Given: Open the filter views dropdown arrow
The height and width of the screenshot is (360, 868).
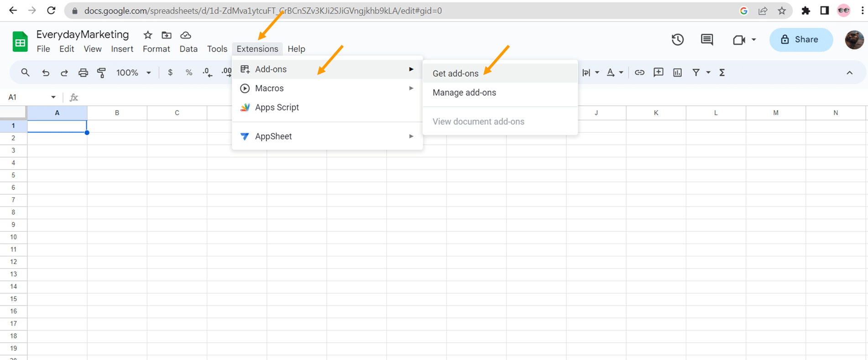Looking at the screenshot, I should (x=708, y=73).
